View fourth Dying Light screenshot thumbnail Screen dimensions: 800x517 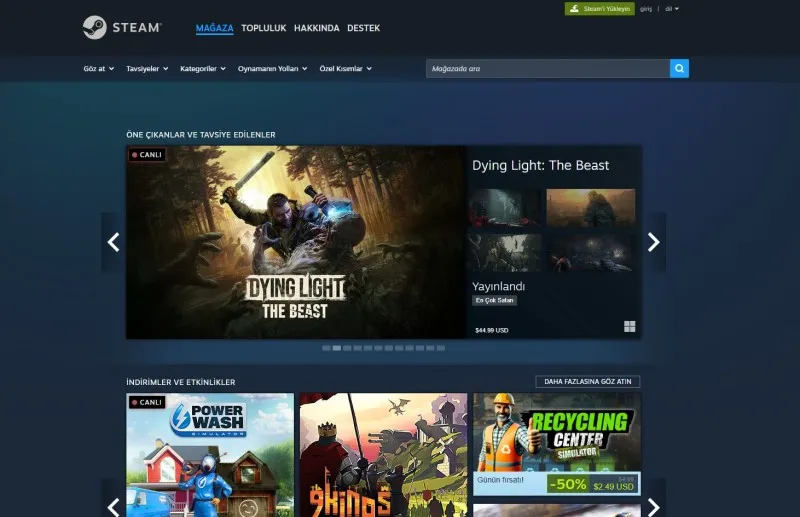click(591, 253)
